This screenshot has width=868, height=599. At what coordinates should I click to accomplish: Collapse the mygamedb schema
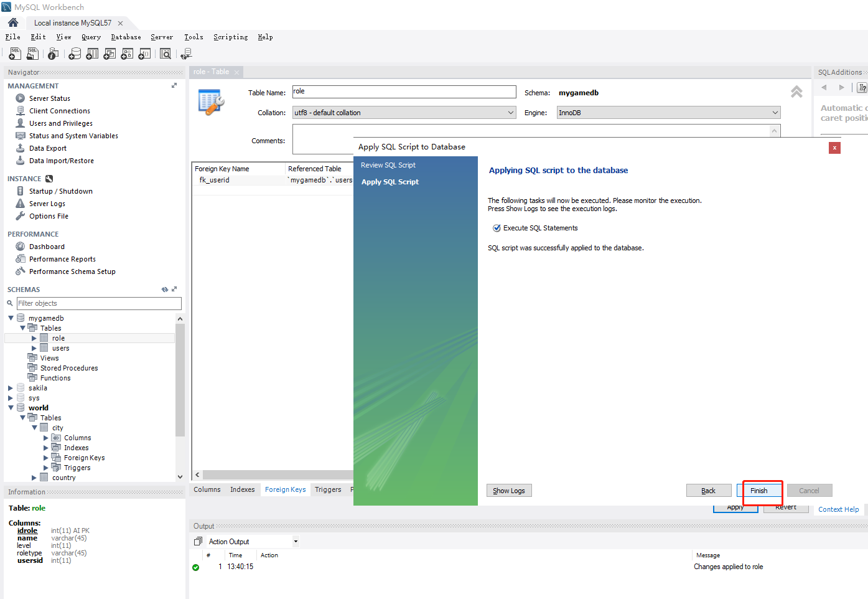tap(11, 318)
